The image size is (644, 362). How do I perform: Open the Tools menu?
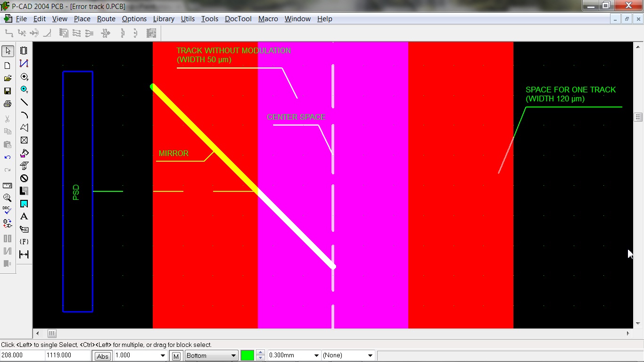pyautogui.click(x=210, y=19)
